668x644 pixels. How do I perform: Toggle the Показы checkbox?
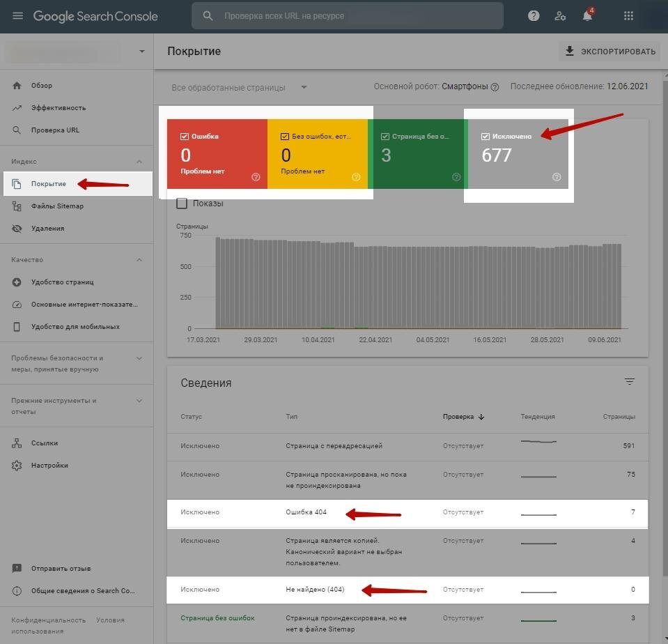click(x=182, y=204)
